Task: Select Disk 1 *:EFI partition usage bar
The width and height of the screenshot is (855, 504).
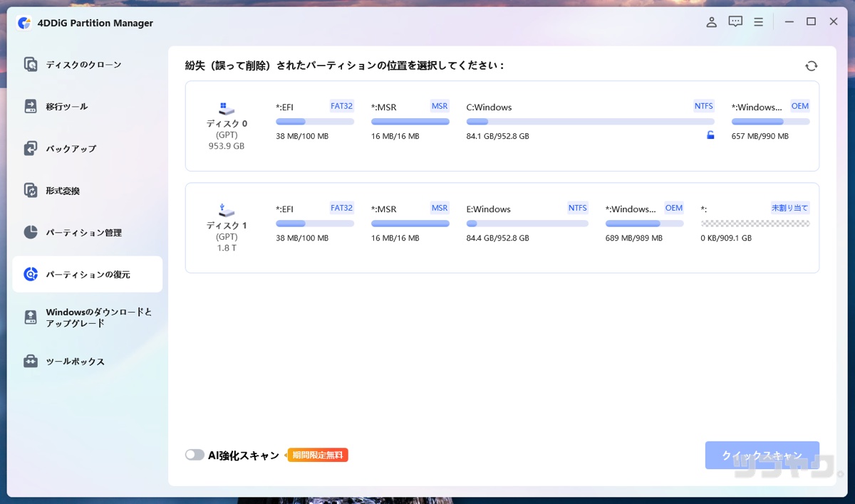Action: (315, 224)
